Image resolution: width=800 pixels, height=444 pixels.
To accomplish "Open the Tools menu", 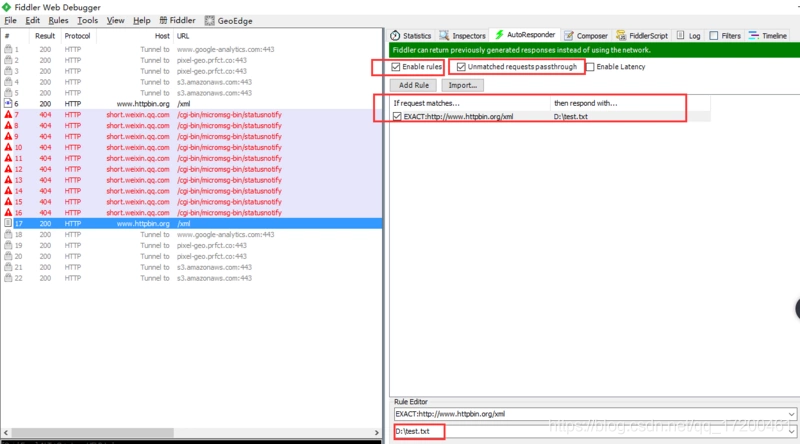I will point(87,20).
